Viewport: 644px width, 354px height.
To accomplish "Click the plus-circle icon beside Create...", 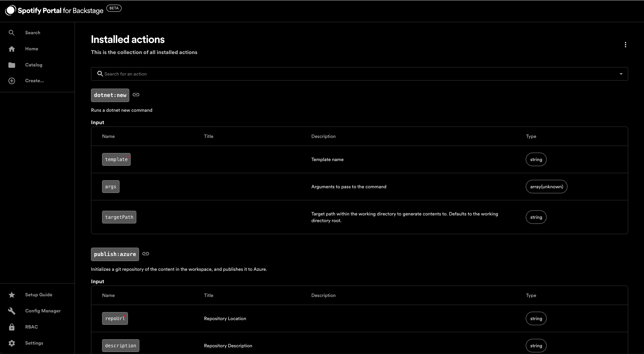I will coord(12,81).
